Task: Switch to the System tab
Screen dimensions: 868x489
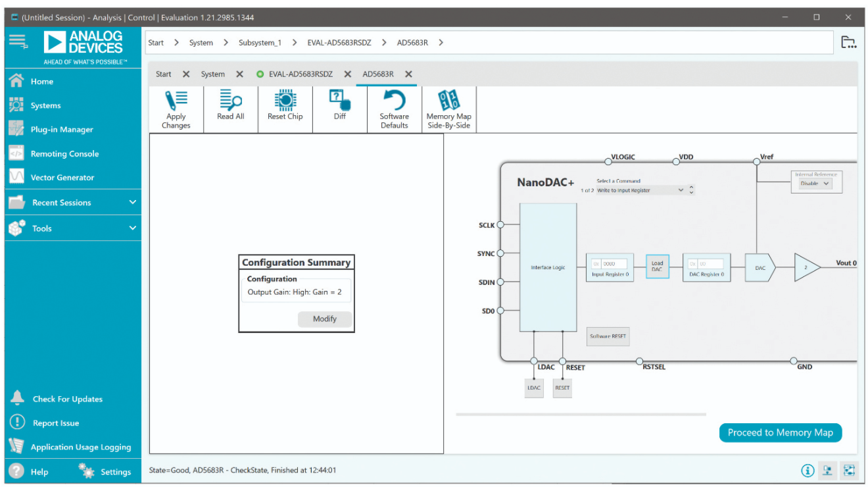Action: pos(213,74)
